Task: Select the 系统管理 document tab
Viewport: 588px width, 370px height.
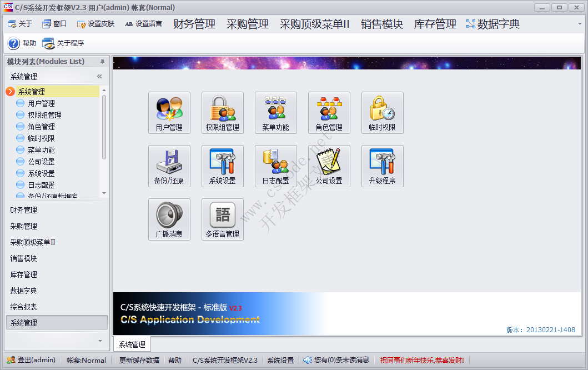Action: (132, 344)
